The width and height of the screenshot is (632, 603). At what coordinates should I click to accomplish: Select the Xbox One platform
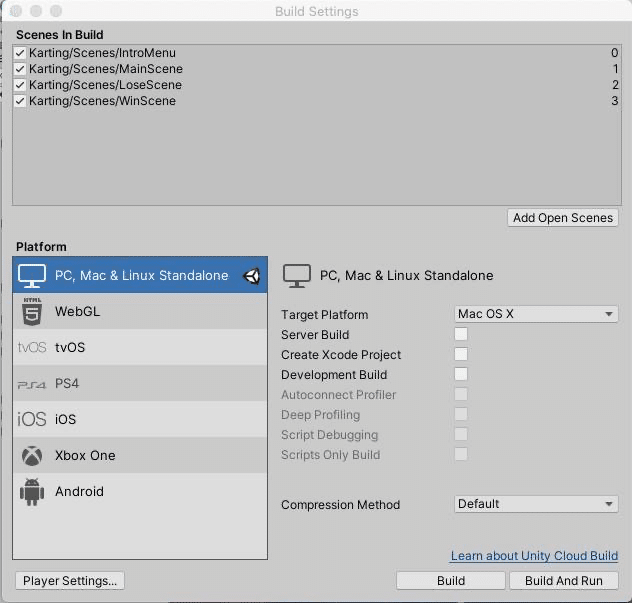click(x=140, y=455)
